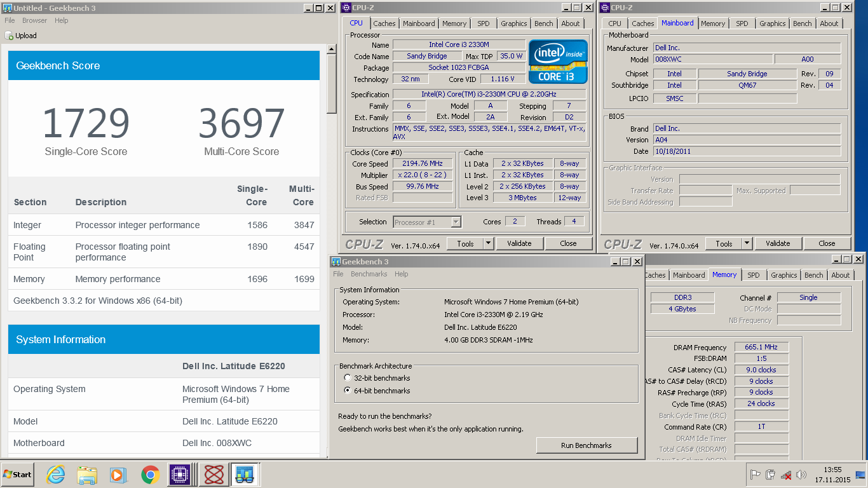Click Tools button in CPU-Z Mainboard window
868x488 pixels.
tap(724, 243)
